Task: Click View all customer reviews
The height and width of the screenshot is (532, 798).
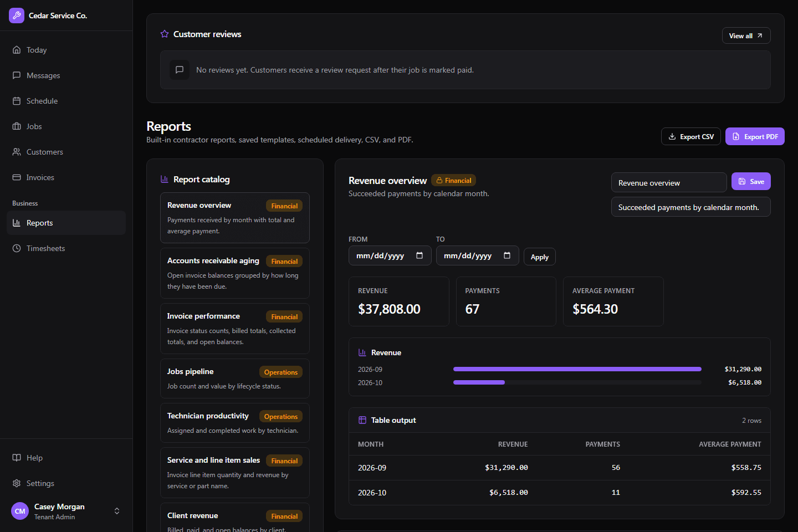Action: [x=746, y=35]
